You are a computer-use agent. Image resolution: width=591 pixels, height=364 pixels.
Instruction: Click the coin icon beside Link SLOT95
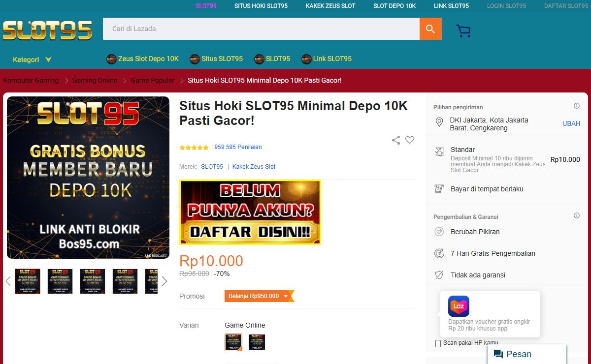[x=306, y=59]
